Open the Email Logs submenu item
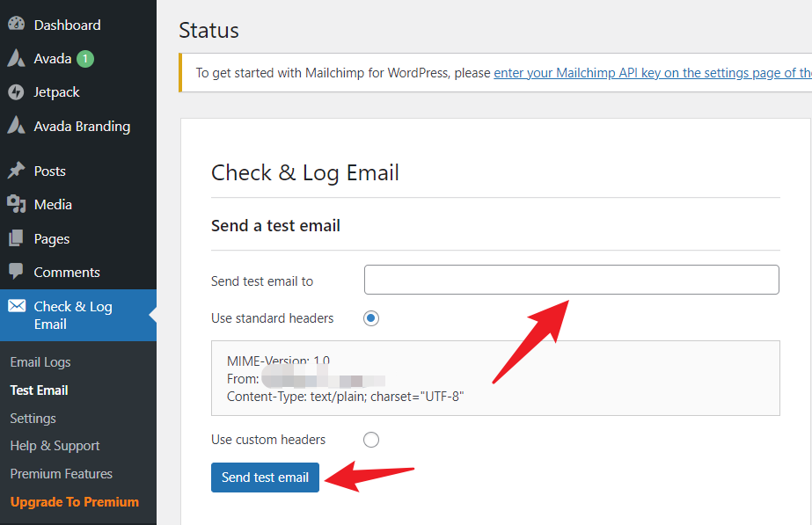This screenshot has width=812, height=525. (40, 362)
